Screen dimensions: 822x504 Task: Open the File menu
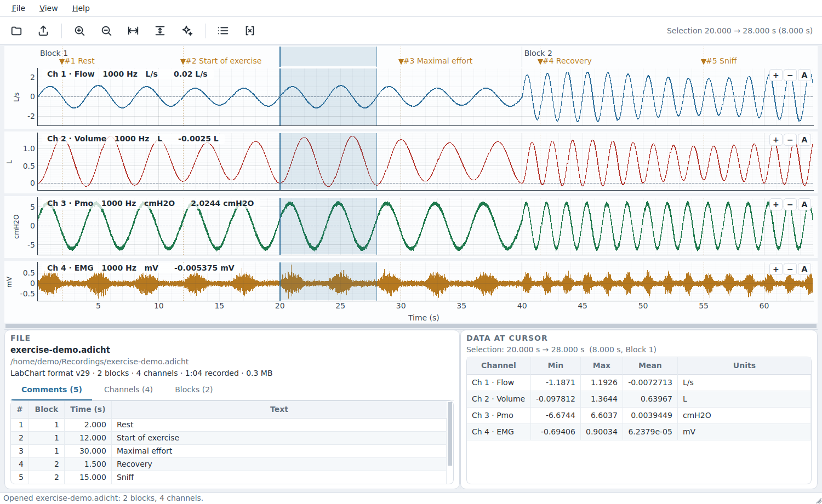point(19,8)
